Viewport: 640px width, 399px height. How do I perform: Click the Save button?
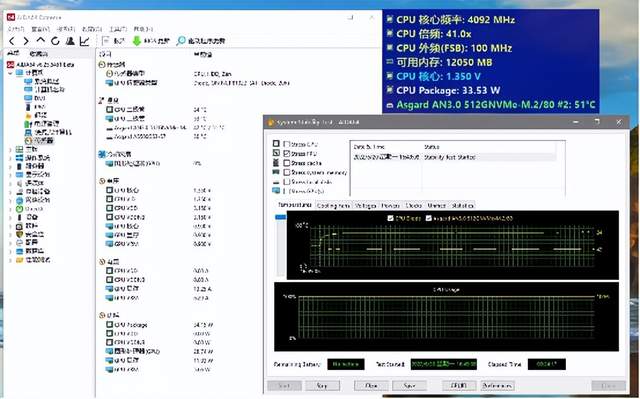409,386
